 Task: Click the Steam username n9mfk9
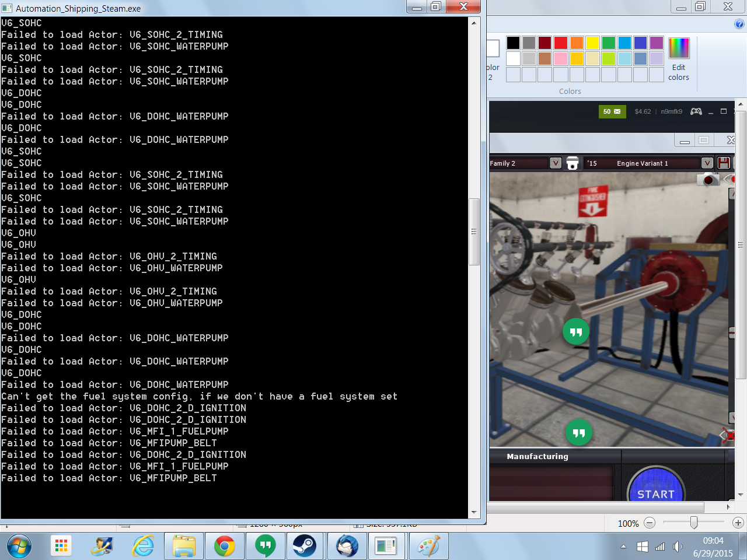tap(671, 111)
